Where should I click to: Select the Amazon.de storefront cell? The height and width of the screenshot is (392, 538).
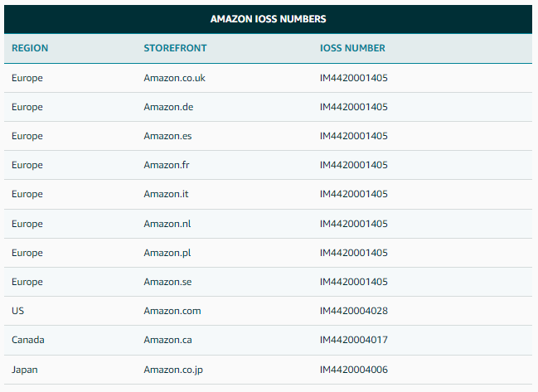point(168,107)
